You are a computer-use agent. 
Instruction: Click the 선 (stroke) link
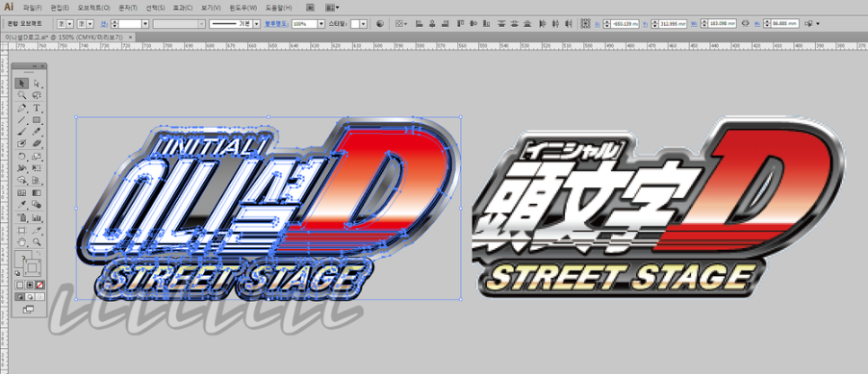tap(104, 24)
